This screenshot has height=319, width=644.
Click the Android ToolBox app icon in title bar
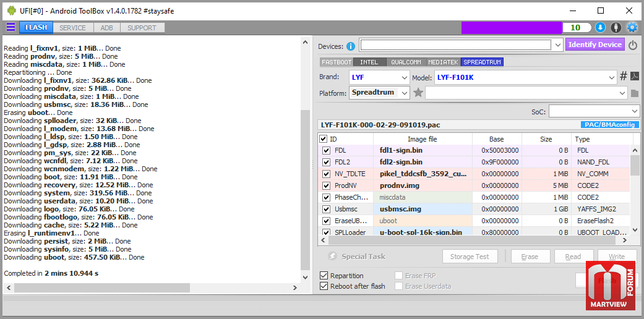[12, 11]
